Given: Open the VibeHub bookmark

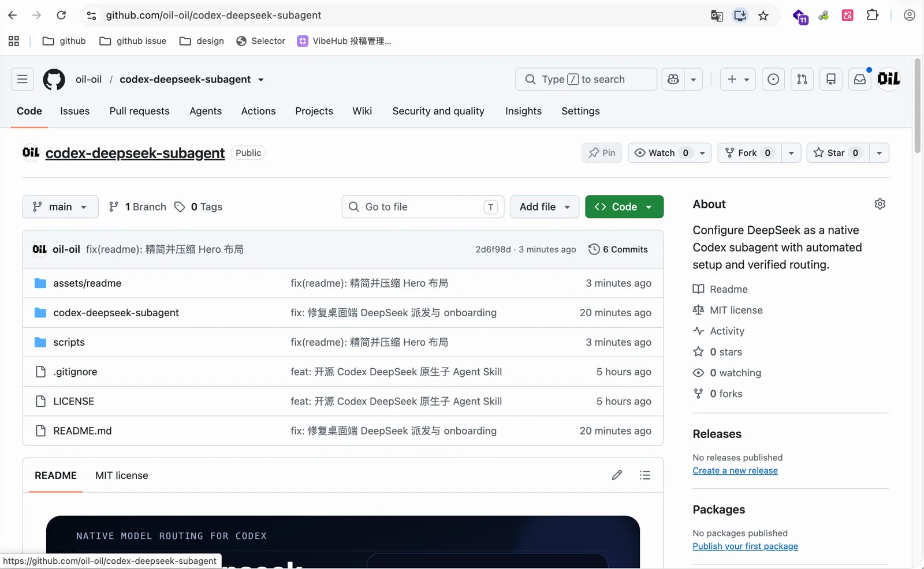Looking at the screenshot, I should 344,41.
